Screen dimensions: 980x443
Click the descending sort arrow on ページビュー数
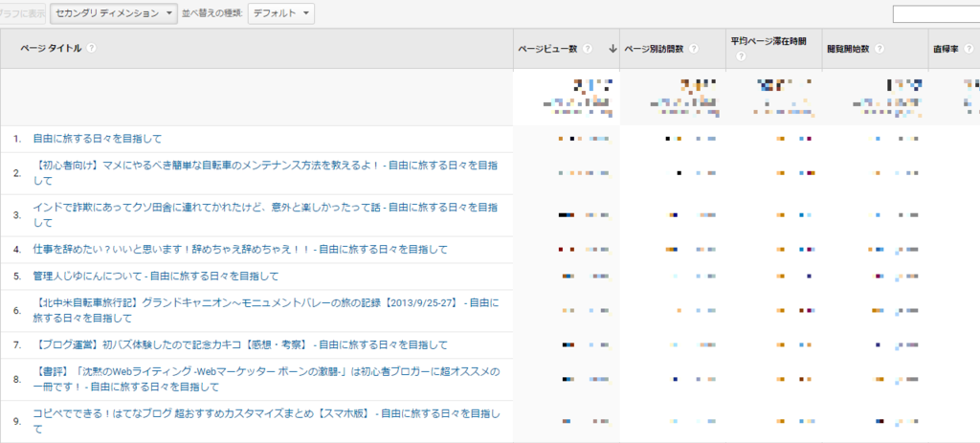click(612, 49)
